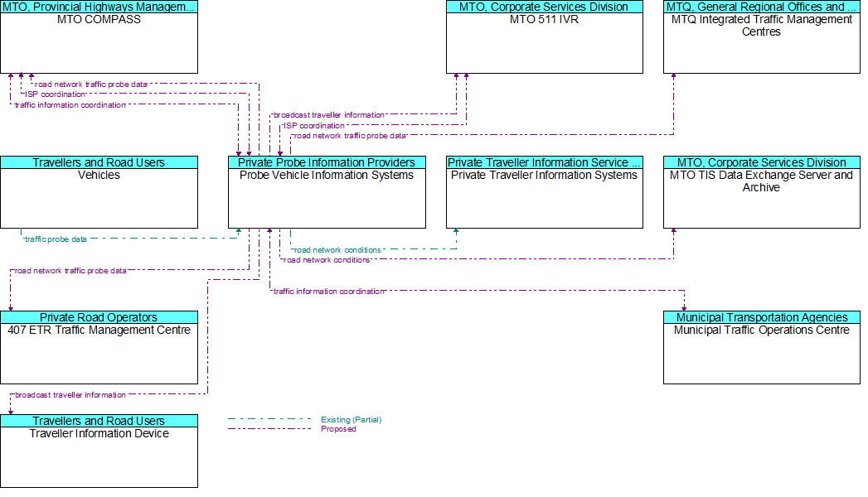The width and height of the screenshot is (868, 497).
Task: Click broadcast traveller information label toward MTO 511 IVR
Action: point(329,115)
